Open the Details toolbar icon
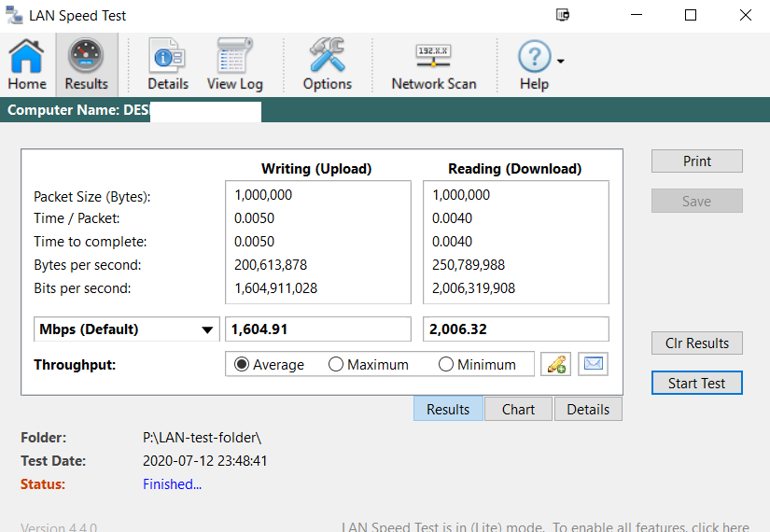The image size is (770, 532). 167,63
